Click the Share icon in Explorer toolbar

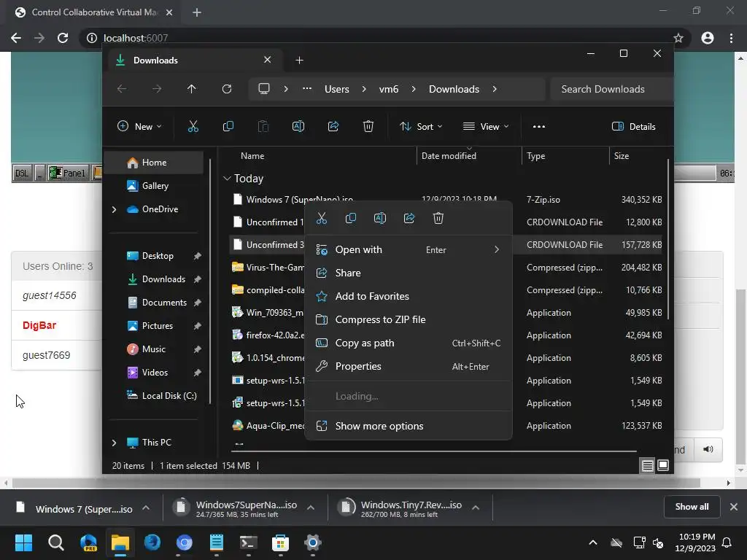click(x=333, y=127)
